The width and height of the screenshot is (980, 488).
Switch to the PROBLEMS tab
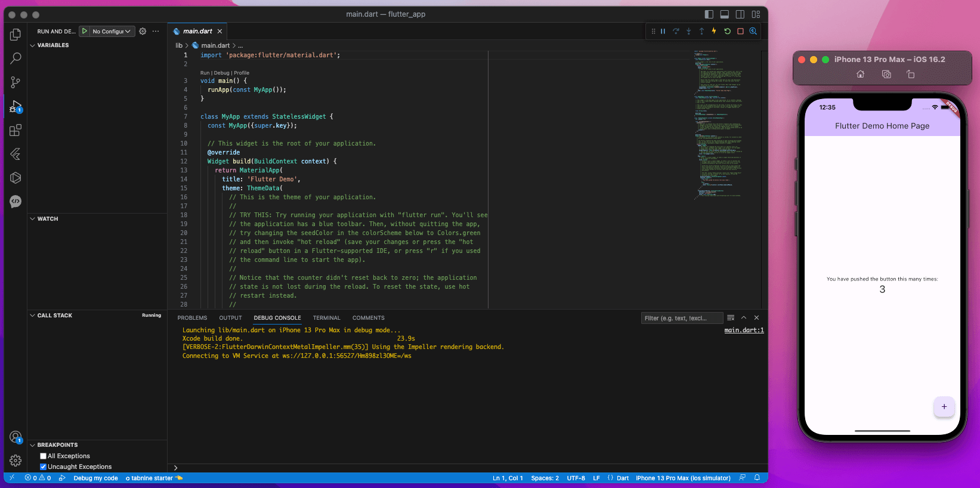(x=192, y=318)
